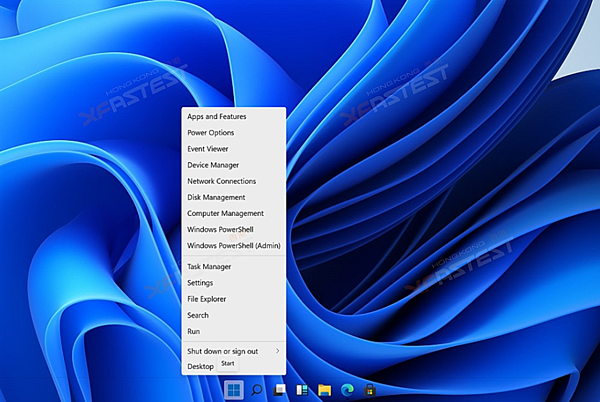Open Microsoft Store from the taskbar

(x=371, y=389)
